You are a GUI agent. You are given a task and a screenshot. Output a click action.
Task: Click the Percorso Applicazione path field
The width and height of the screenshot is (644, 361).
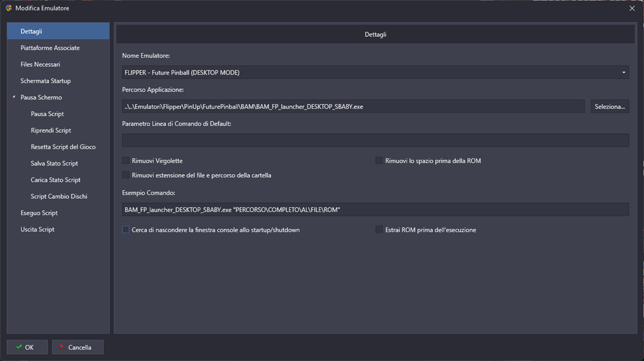coord(353,107)
